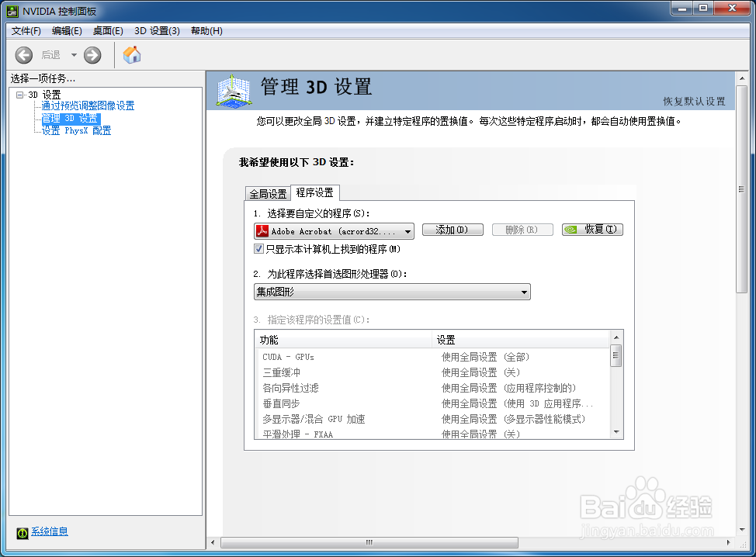
Task: Minimize the NVIDIA 控制面板 window
Action: point(682,9)
